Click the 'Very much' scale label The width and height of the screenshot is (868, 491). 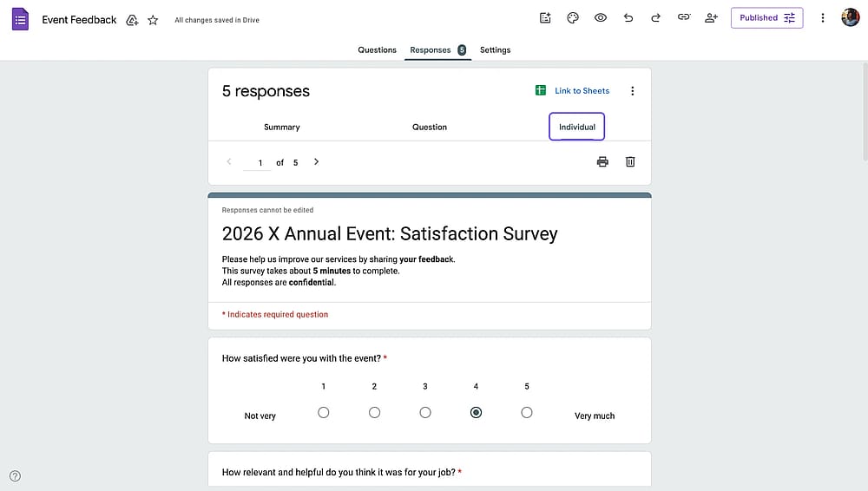coord(595,416)
